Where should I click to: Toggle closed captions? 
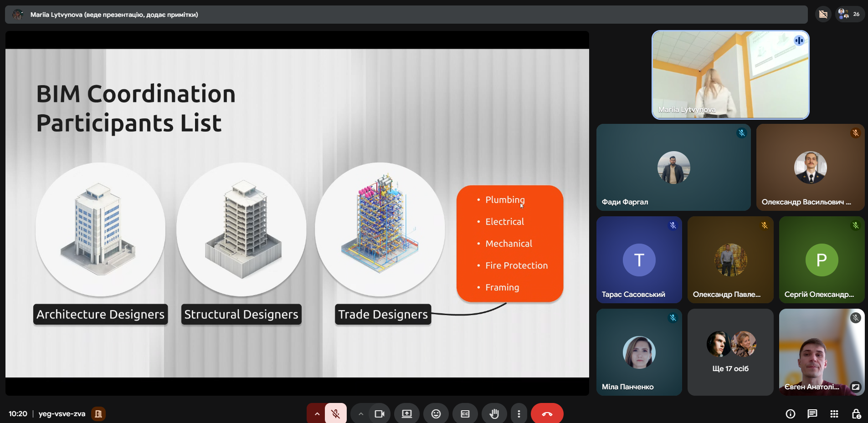click(x=465, y=414)
